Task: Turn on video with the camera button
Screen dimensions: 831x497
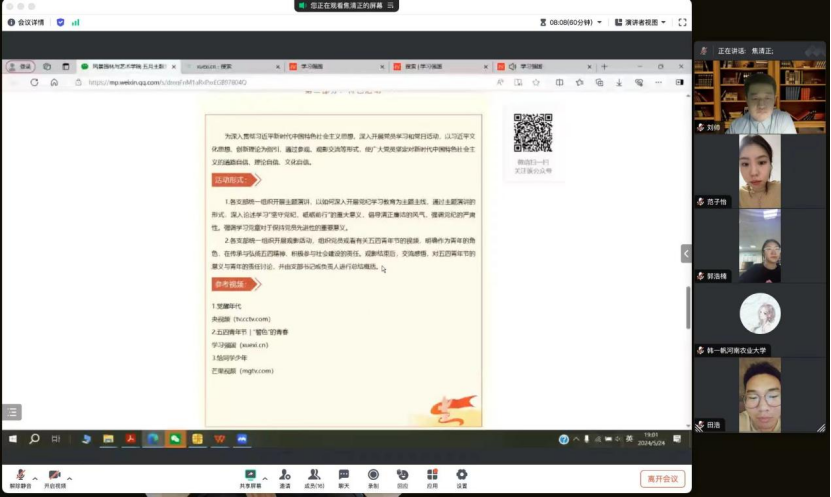Action: (x=54, y=475)
